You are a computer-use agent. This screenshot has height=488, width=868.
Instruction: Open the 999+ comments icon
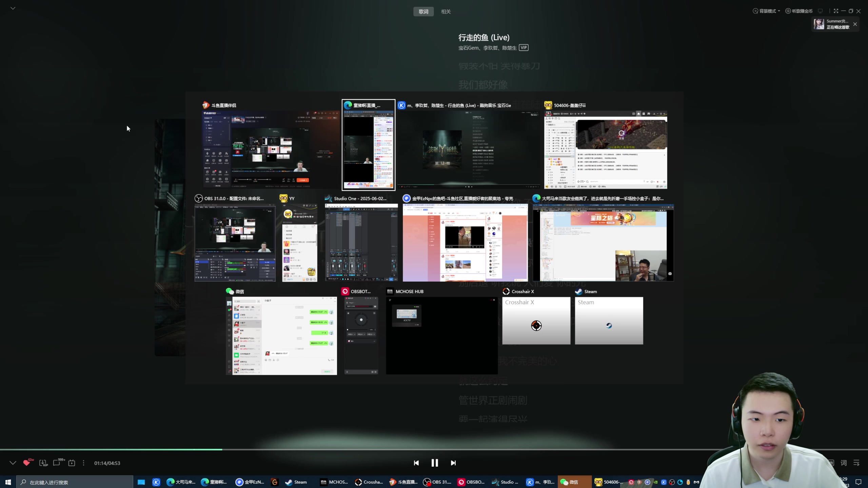(x=58, y=463)
